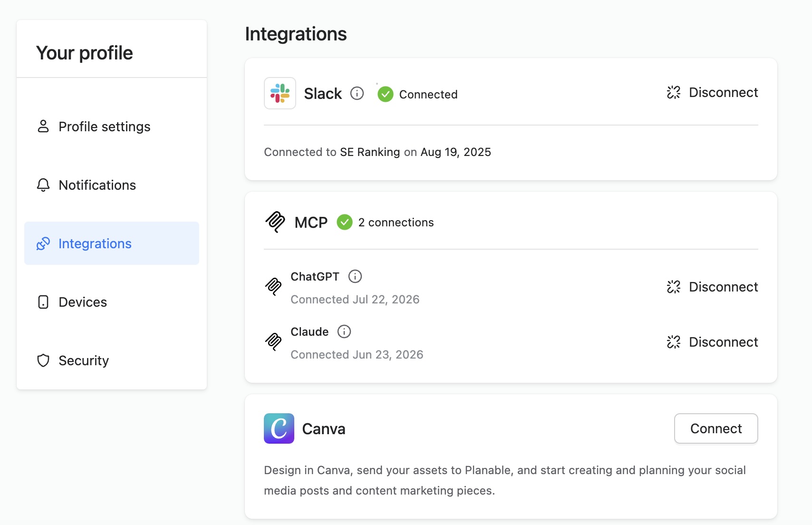Click 'Connected Jun 23, 2026' text
This screenshot has width=812, height=525.
[357, 354]
